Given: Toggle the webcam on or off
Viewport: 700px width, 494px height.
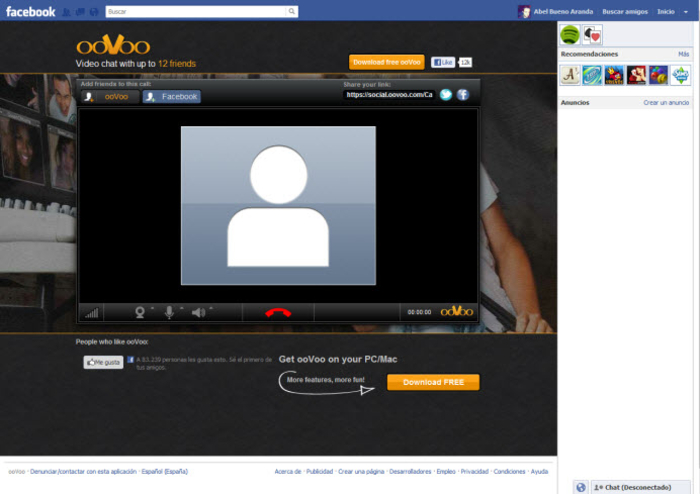Looking at the screenshot, I should (x=140, y=312).
